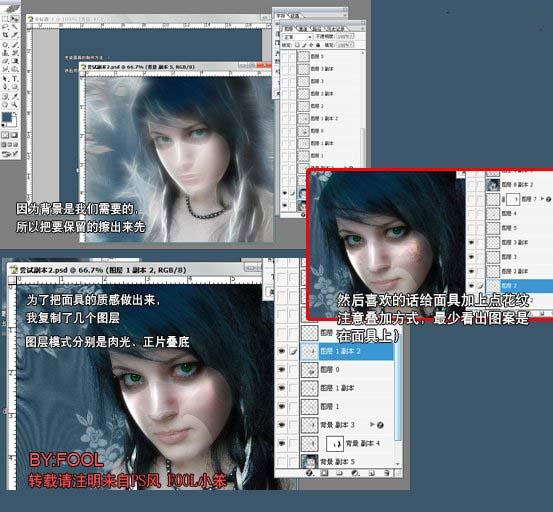Enable Quick Mask mode in toolbox

14,135
